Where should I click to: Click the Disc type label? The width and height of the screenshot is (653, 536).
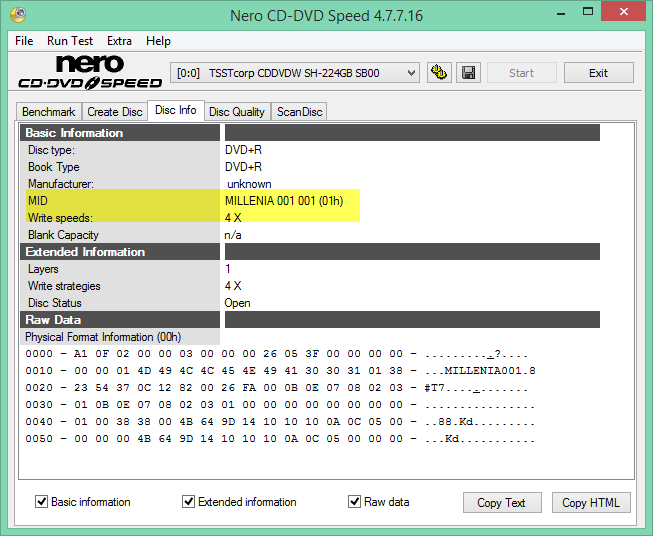click(51, 150)
